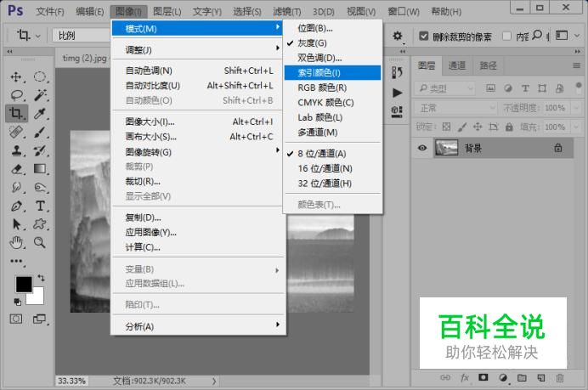Hide the Background layer eye

421,148
